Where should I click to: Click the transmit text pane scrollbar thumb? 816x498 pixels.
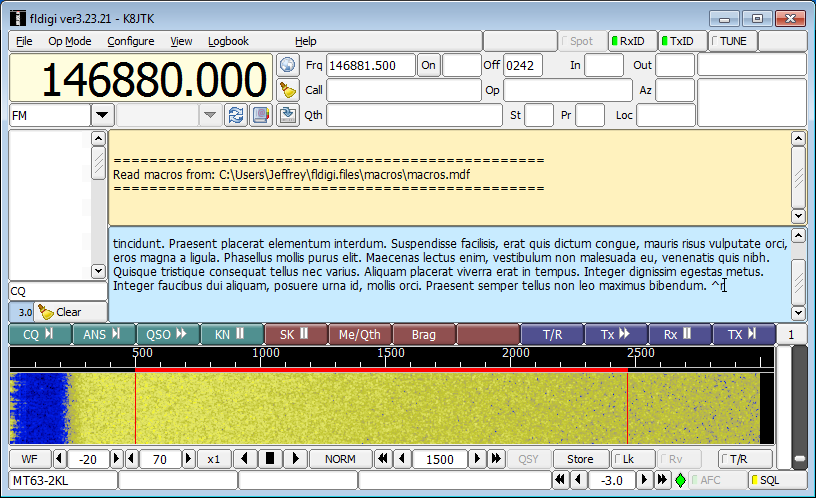[798, 282]
